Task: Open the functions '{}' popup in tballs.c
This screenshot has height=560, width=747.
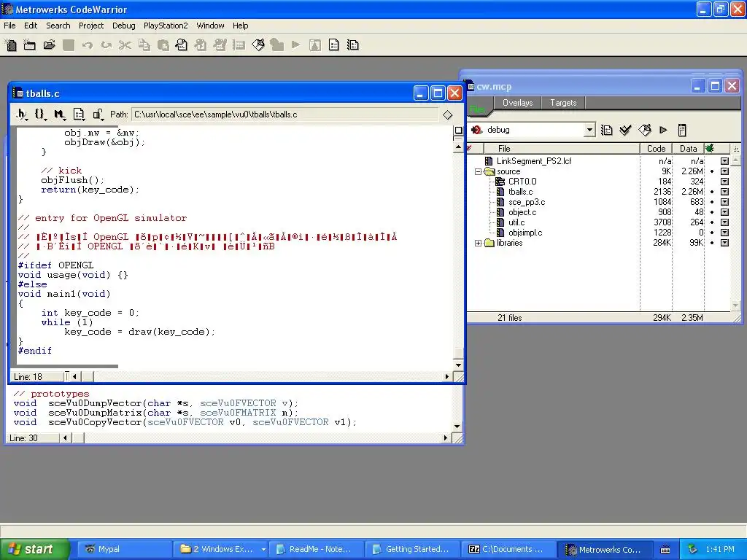Action: click(41, 114)
